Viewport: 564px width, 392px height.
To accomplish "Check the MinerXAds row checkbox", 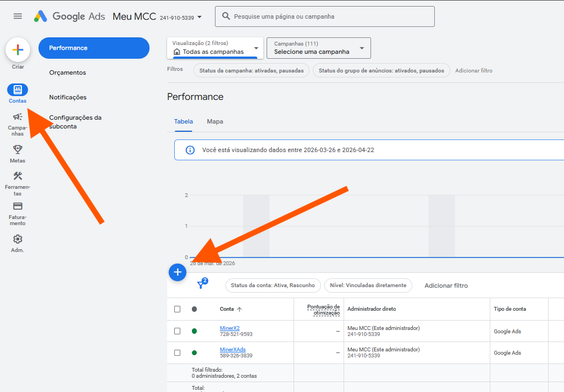I will [178, 352].
